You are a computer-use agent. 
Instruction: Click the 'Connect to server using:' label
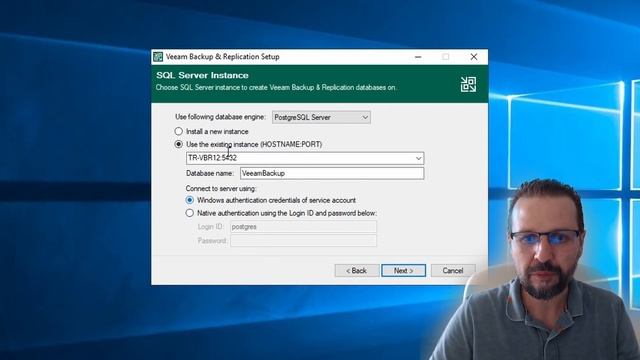coord(221,189)
